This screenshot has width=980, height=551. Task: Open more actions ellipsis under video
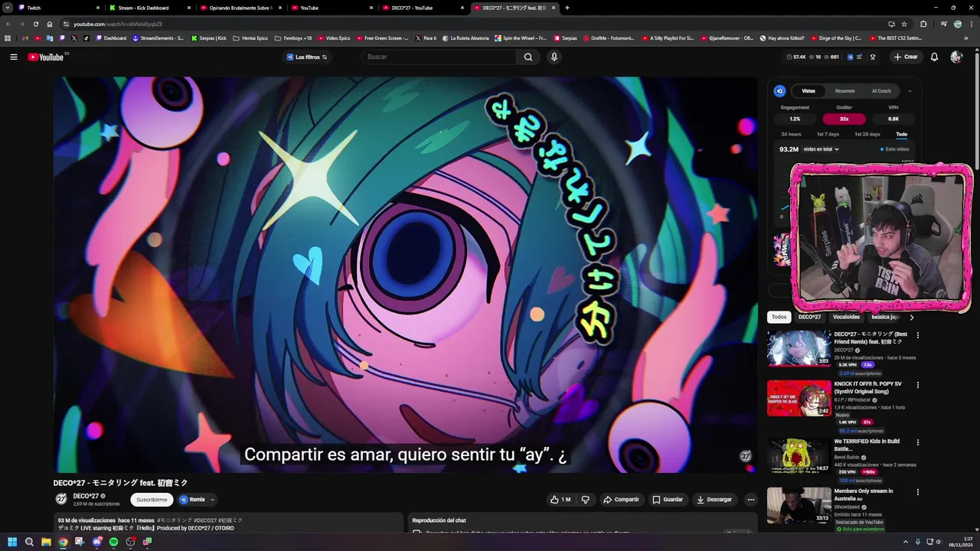(751, 500)
